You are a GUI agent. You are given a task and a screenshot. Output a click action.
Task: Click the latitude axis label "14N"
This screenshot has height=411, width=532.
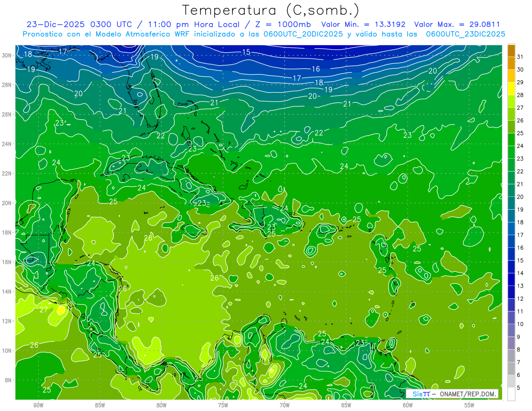(7, 292)
